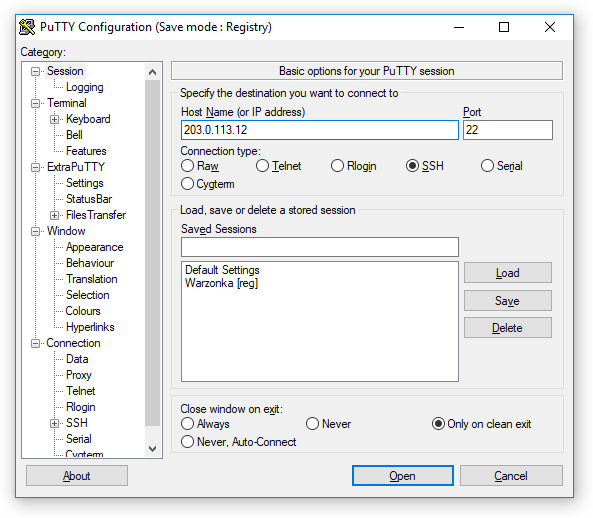Collapse the ExtraPuTTY tree node
This screenshot has height=518, width=593.
click(x=35, y=167)
